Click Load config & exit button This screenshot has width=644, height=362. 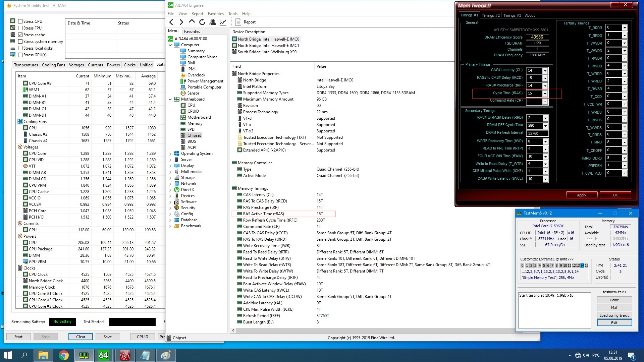pos(614,315)
